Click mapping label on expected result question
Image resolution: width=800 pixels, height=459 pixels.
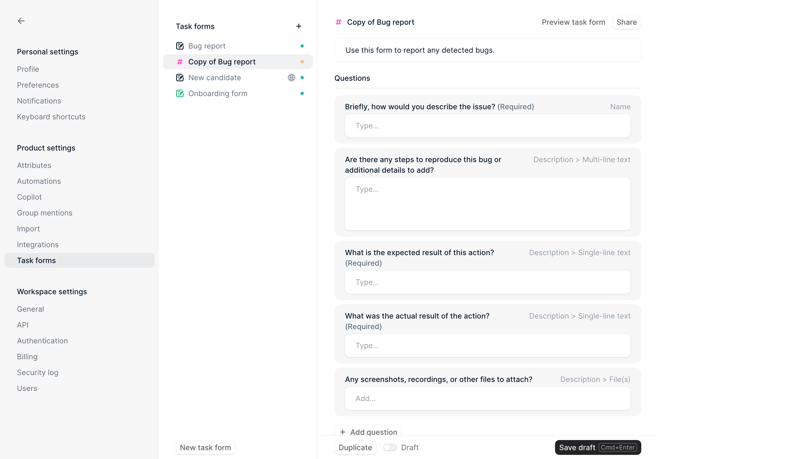pos(580,252)
